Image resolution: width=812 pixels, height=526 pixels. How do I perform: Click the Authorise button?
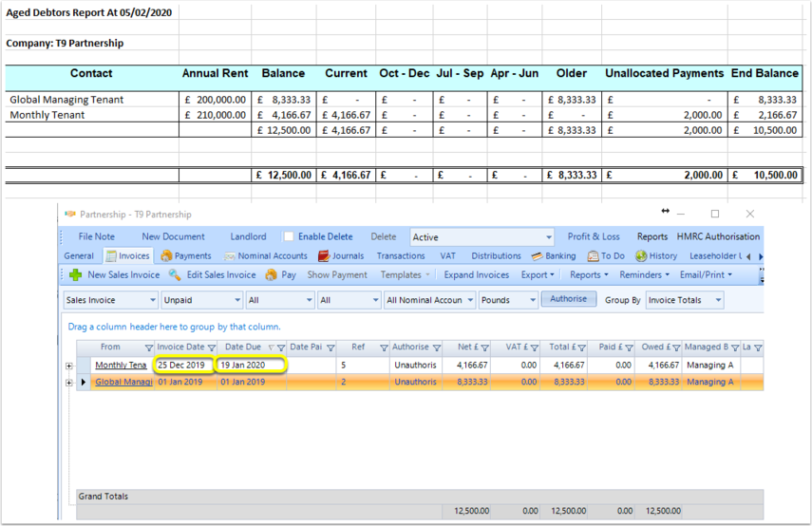[569, 299]
